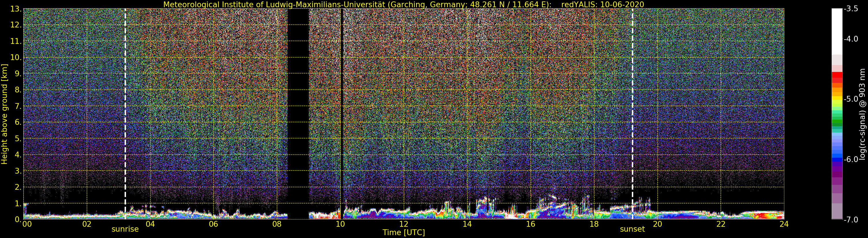Viewport: 868px width, 238px height.
Task: Click the time tick label '00'
Action: 27,224
